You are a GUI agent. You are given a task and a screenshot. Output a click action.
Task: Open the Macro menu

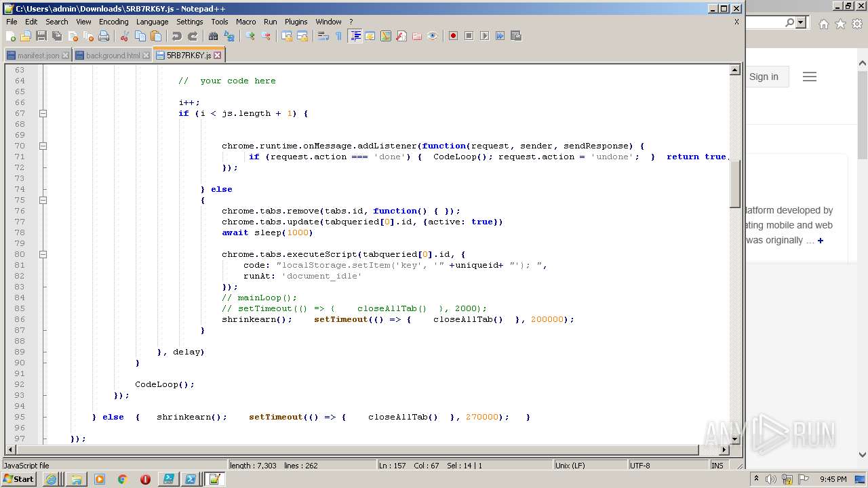point(246,22)
